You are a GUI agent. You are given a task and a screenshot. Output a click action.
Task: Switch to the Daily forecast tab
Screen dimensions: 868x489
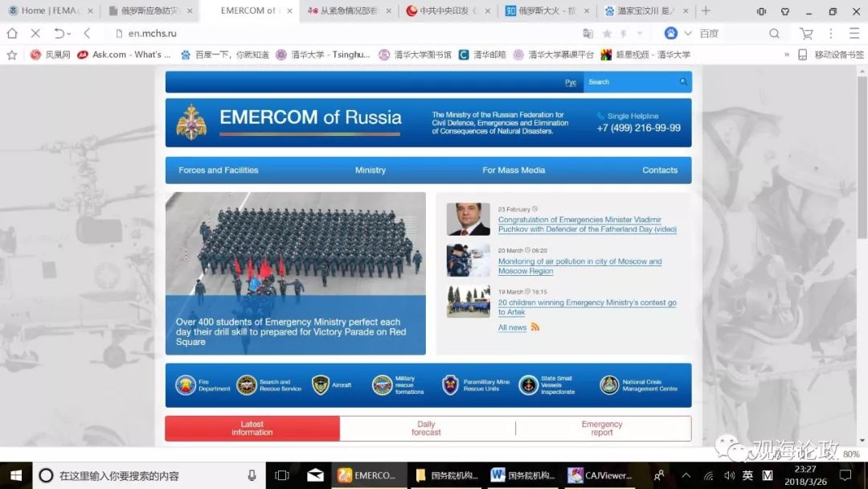click(x=426, y=429)
